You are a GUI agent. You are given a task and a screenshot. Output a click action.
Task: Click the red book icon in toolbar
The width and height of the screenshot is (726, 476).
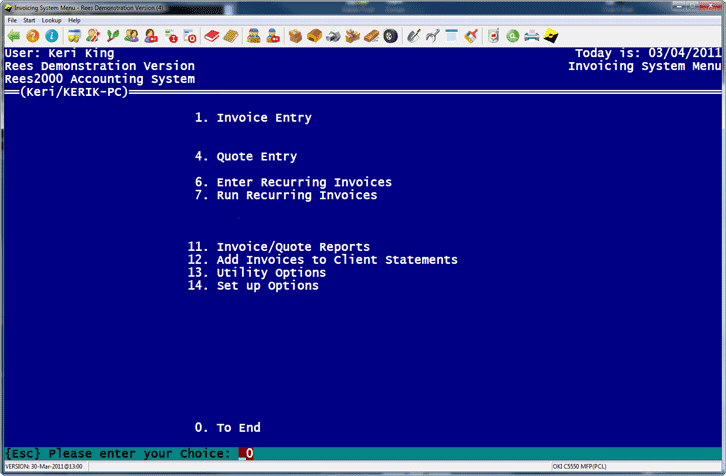click(x=211, y=36)
